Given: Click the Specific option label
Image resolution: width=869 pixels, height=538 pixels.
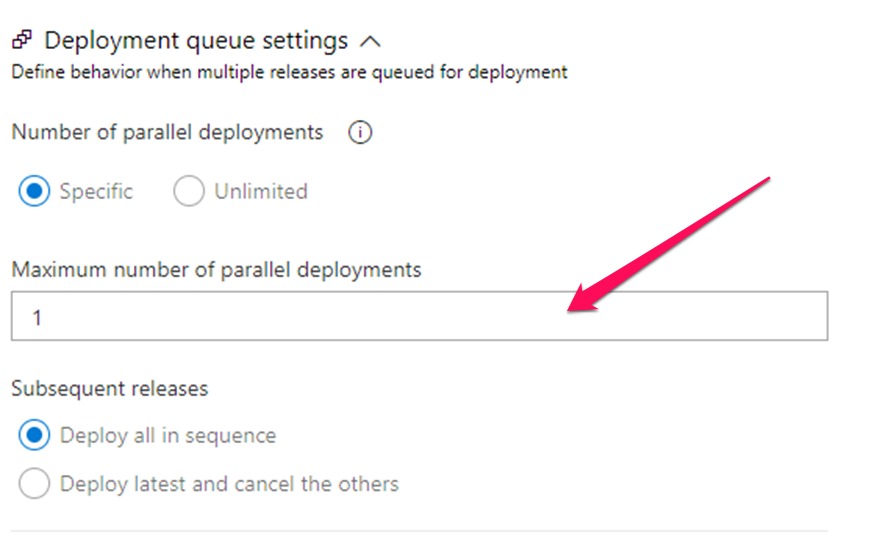Looking at the screenshot, I should 96,191.
